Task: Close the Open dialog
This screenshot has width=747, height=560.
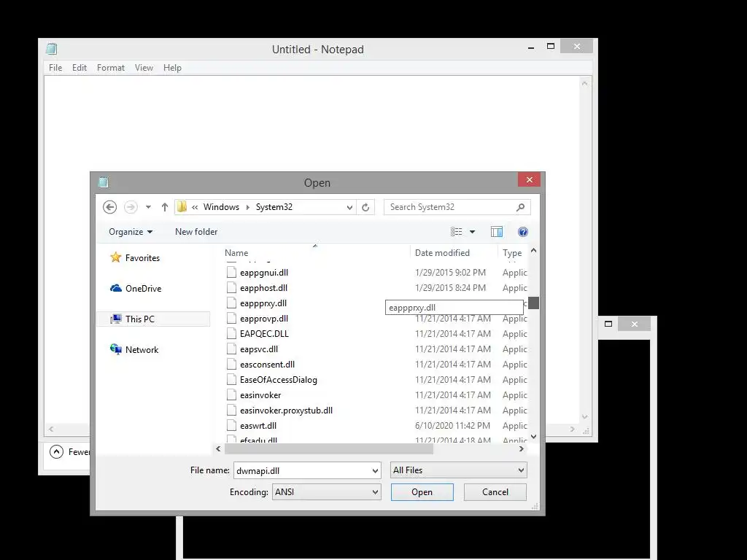Action: (530, 179)
